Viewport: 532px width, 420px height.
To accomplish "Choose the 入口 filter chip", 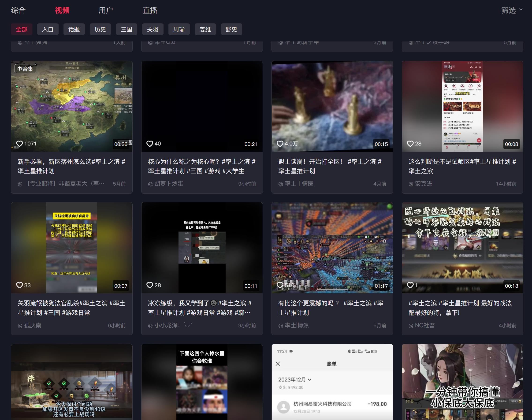I will coord(48,29).
